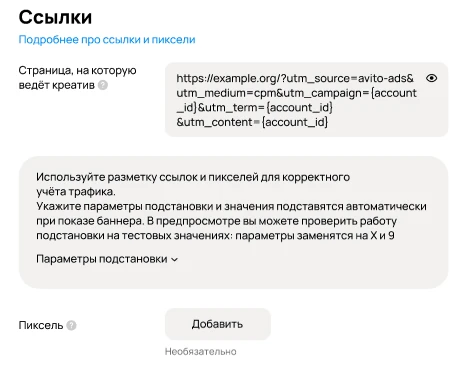Click sentence starting Укажите параметры подстановки

click(231, 206)
